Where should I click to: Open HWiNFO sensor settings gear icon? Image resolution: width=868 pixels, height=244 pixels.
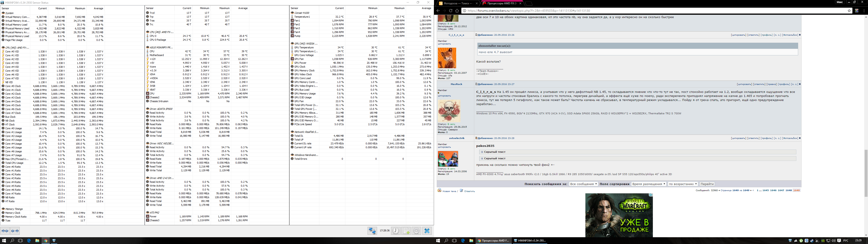point(416,231)
